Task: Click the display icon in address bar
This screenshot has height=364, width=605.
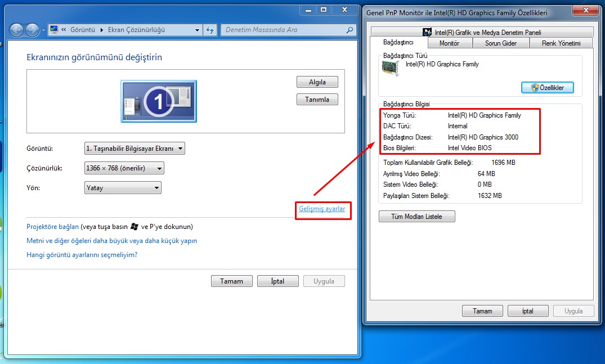Action: click(55, 30)
